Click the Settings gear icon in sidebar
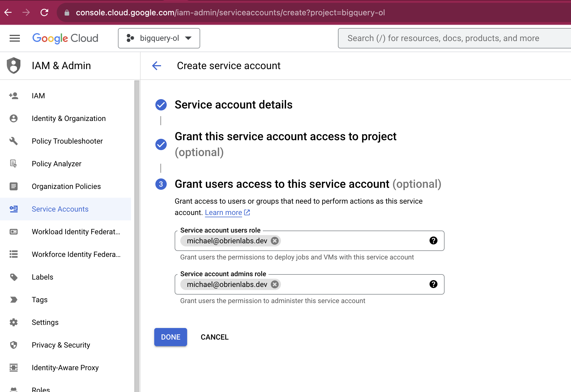571x392 pixels. point(14,322)
